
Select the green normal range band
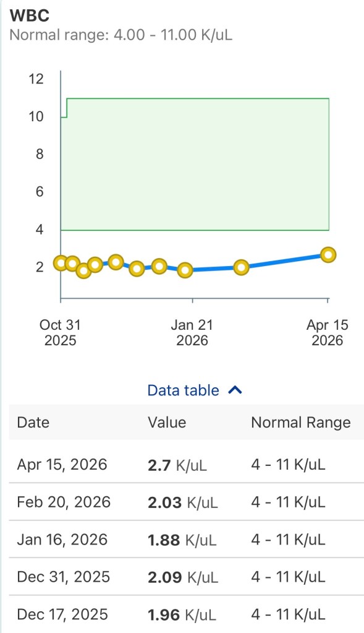point(195,164)
